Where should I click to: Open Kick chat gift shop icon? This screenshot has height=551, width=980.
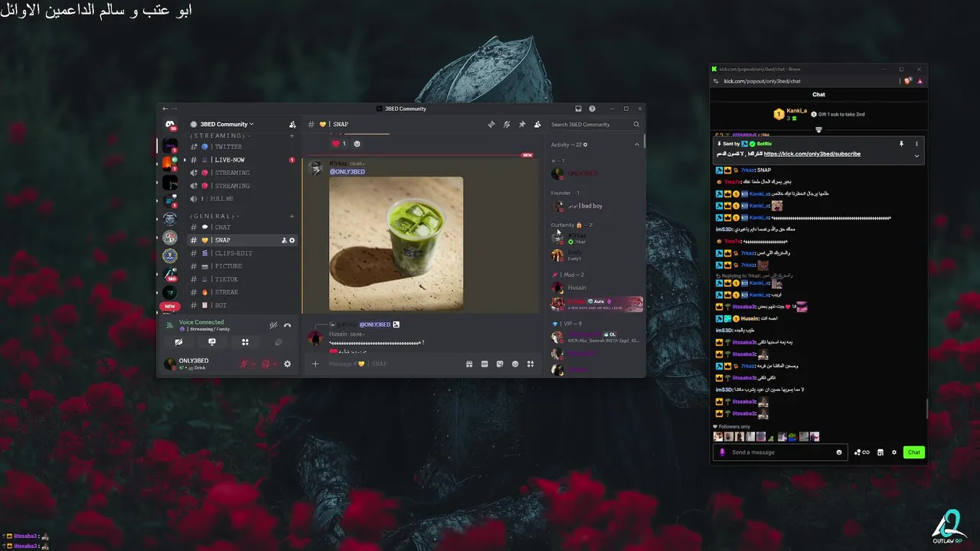tap(880, 452)
